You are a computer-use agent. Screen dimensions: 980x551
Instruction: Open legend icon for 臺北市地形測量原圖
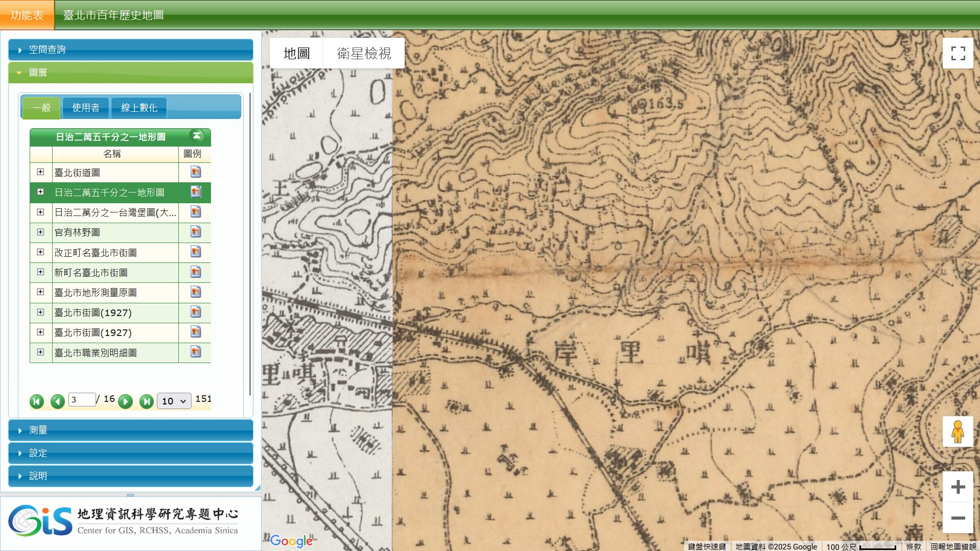195,292
